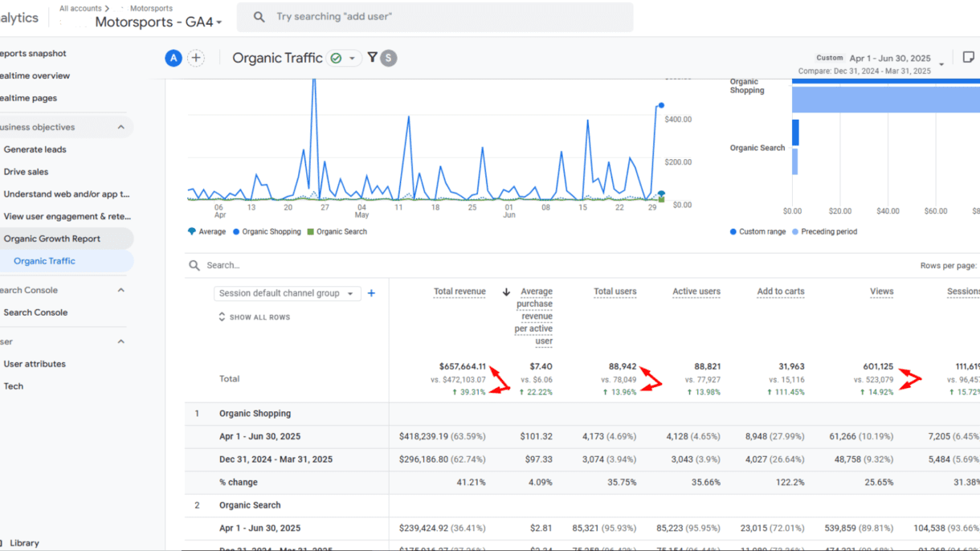Open the Session default channel group dropdown
Viewport: 980px width, 551px height.
pyautogui.click(x=287, y=293)
